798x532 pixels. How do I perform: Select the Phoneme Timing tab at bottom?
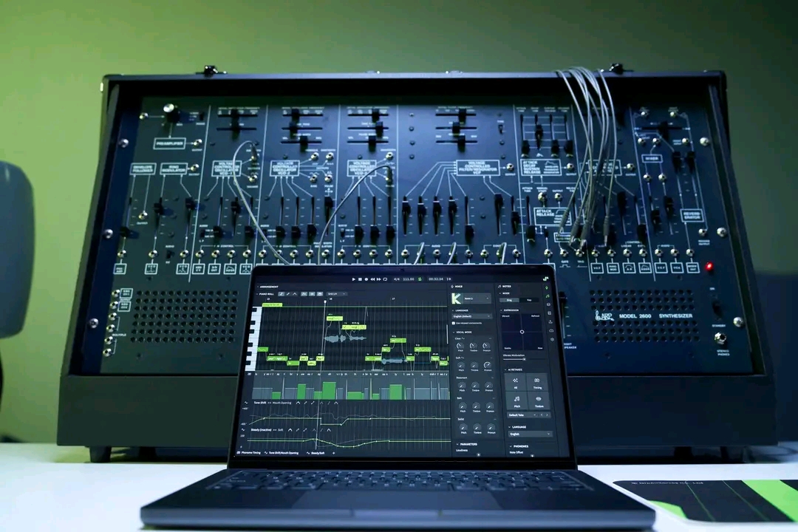tap(250, 452)
